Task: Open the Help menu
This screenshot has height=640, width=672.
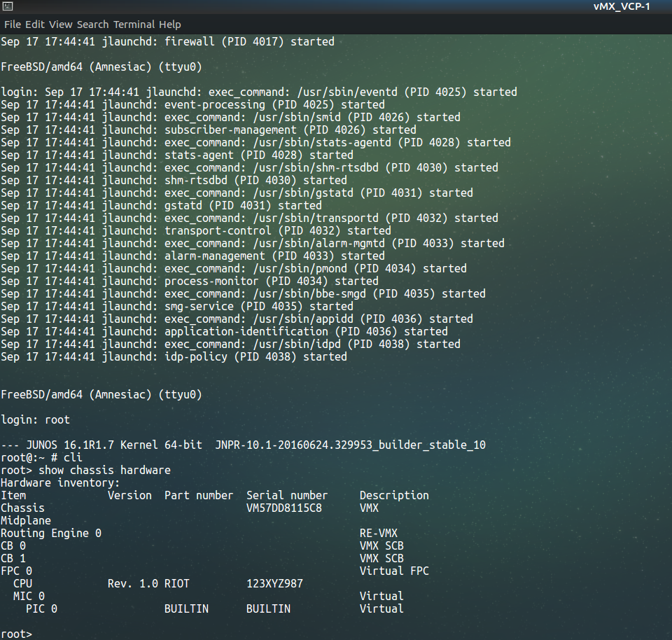Action: coord(171,24)
